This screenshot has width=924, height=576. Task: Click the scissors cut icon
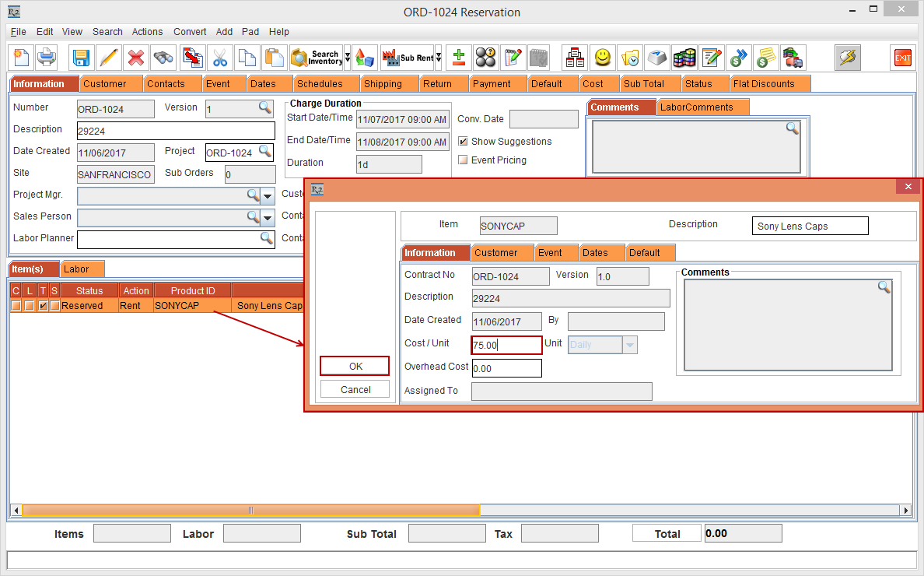(220, 58)
